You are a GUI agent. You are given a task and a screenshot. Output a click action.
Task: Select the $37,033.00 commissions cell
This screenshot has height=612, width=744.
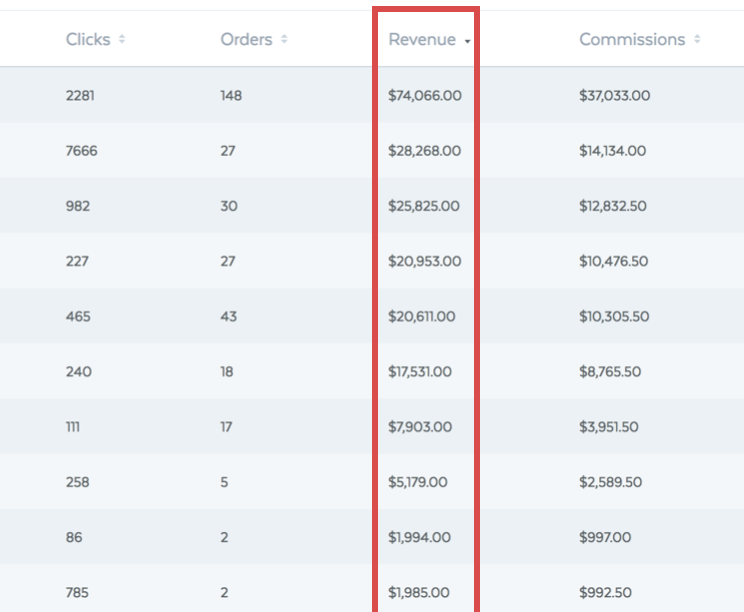coord(614,95)
